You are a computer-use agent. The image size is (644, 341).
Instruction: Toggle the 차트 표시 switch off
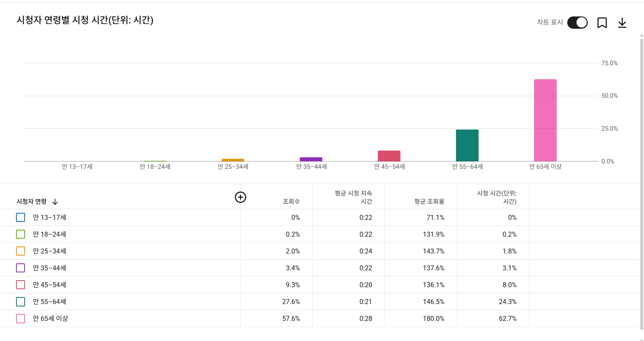tap(577, 23)
